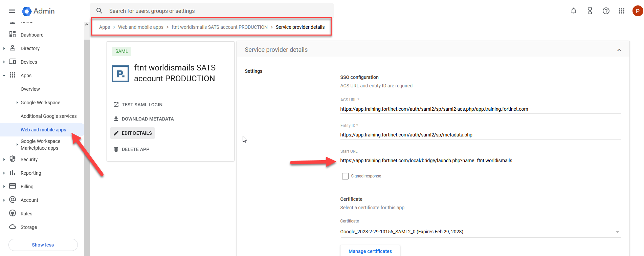Click the Account at-sign icon

point(13,200)
